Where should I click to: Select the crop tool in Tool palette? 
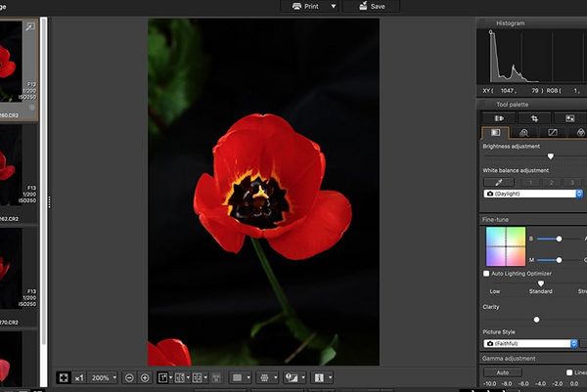534,118
